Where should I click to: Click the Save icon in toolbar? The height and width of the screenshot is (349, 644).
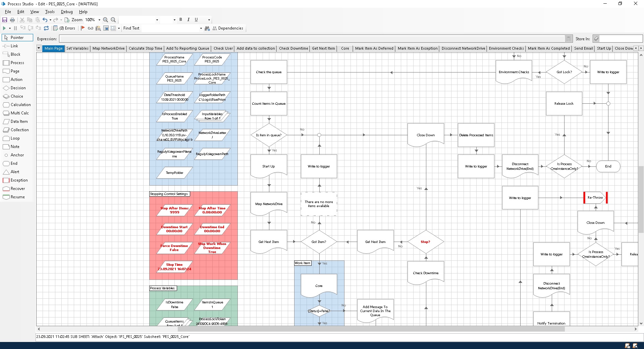5,20
